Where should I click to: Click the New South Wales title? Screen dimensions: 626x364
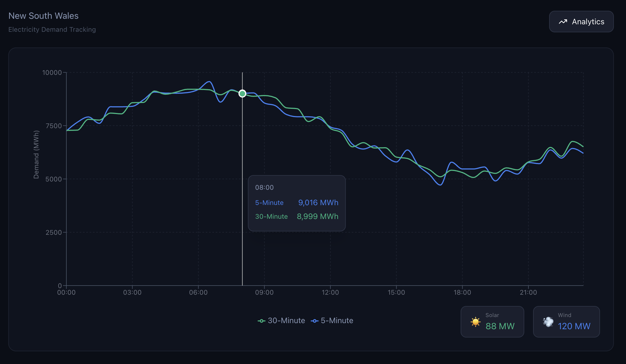tap(43, 16)
